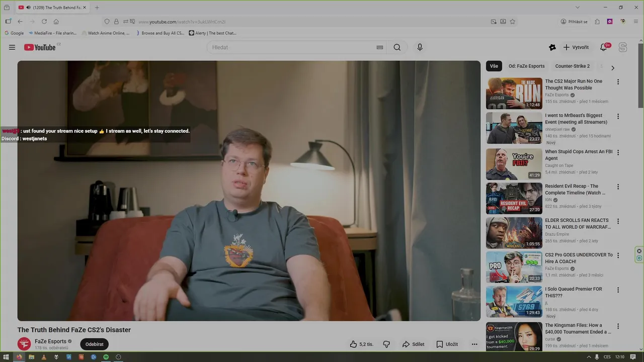The width and height of the screenshot is (644, 362).
Task: Open I Solo Queued Premier video title
Action: 573,292
